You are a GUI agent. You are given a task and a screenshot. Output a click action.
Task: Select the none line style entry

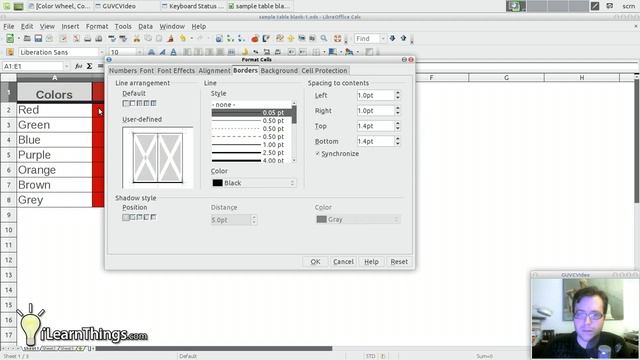click(252, 104)
